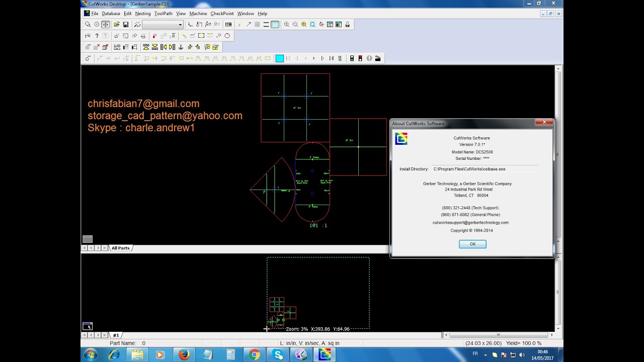Image resolution: width=644 pixels, height=362 pixels.
Task: Open the ToolPath menu
Action: coord(163,14)
